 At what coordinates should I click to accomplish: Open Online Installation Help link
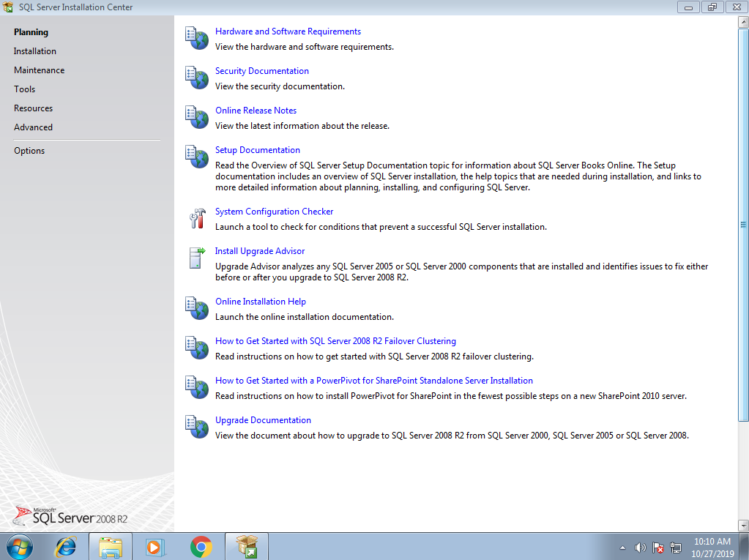261,302
